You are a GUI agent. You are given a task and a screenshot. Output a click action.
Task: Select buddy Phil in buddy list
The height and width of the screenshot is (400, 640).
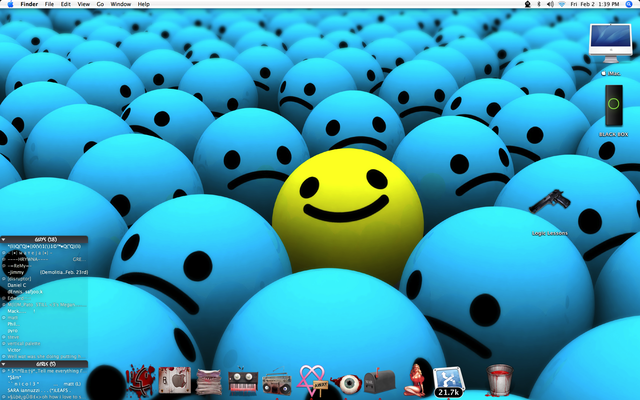(x=44, y=324)
